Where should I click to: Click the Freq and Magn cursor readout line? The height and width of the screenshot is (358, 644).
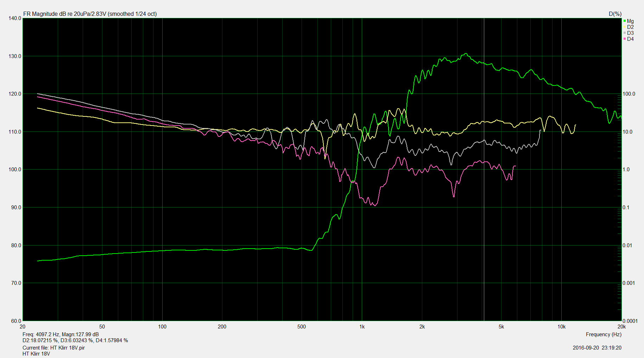tap(61, 334)
